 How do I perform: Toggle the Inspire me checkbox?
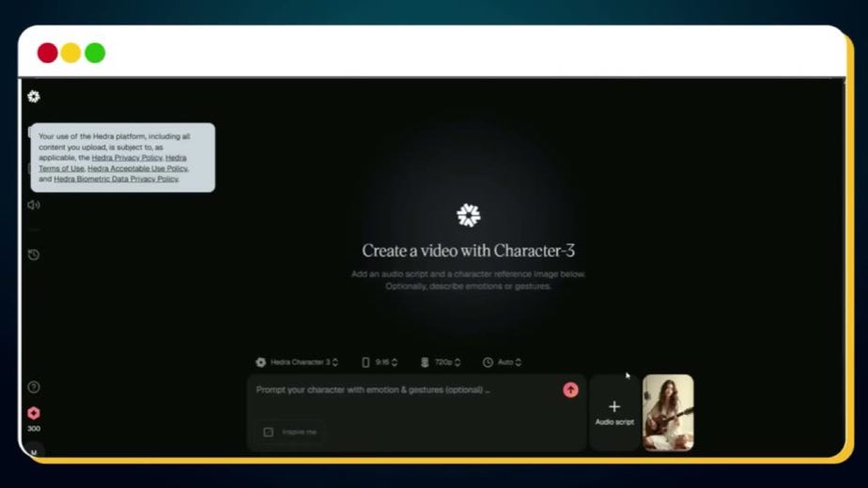coord(269,432)
